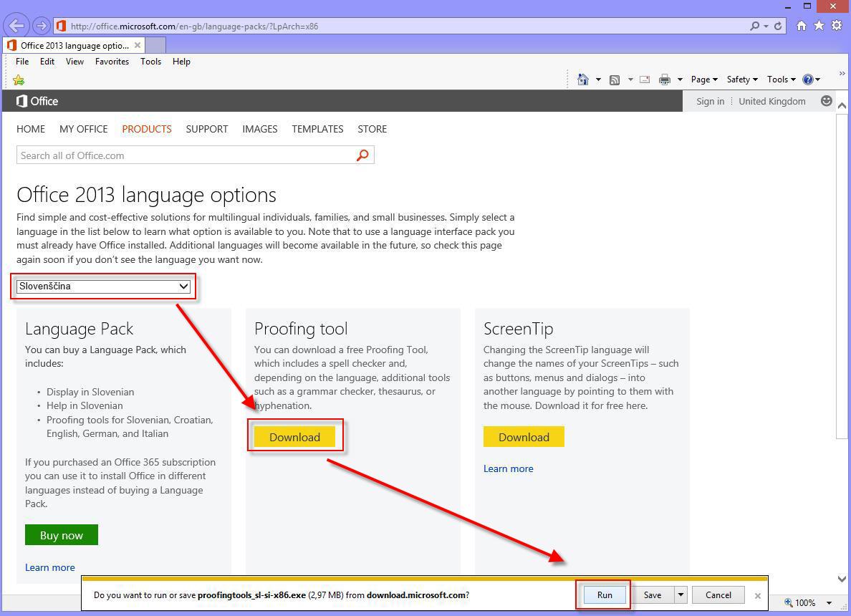Click Add to Favorites bar star icon
Viewport: 851px width, 616px height.
(19, 80)
